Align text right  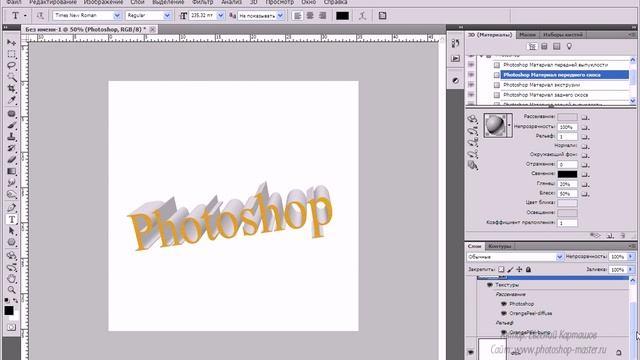tap(323, 16)
